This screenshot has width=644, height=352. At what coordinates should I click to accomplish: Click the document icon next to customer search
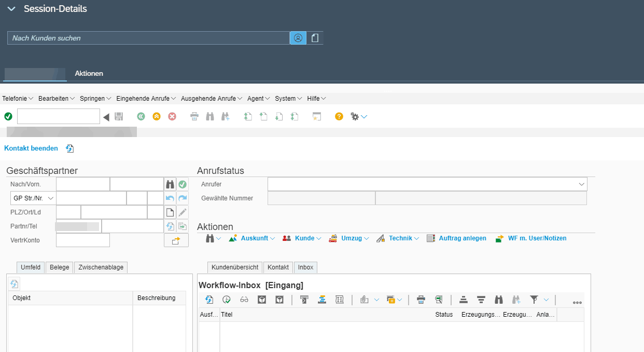click(315, 38)
